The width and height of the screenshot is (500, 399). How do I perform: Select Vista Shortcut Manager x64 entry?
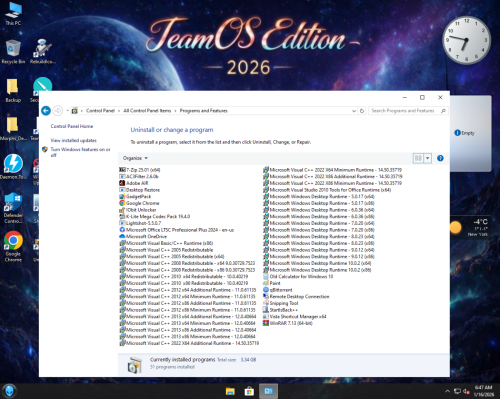tap(295, 317)
